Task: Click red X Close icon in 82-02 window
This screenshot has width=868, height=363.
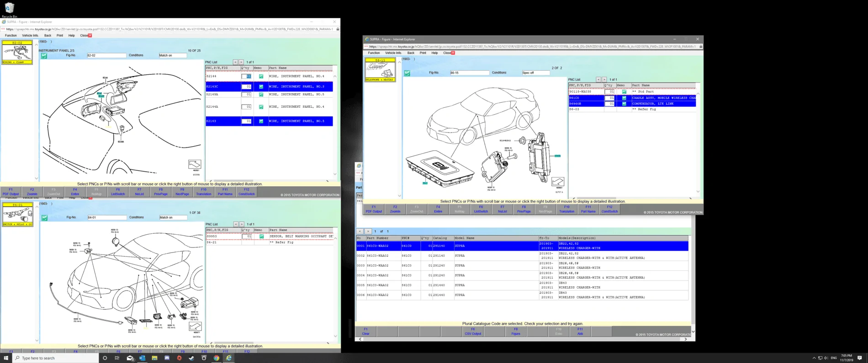Action: tap(90, 36)
